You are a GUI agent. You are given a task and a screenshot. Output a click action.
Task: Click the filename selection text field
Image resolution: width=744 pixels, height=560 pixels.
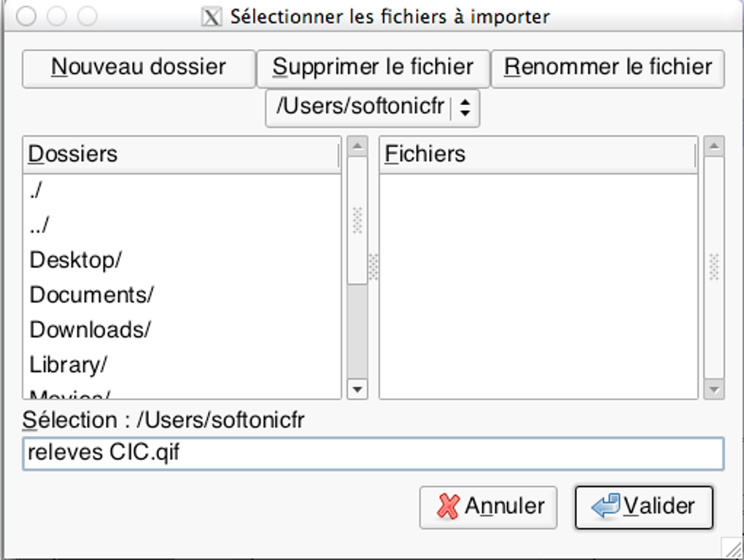373,454
